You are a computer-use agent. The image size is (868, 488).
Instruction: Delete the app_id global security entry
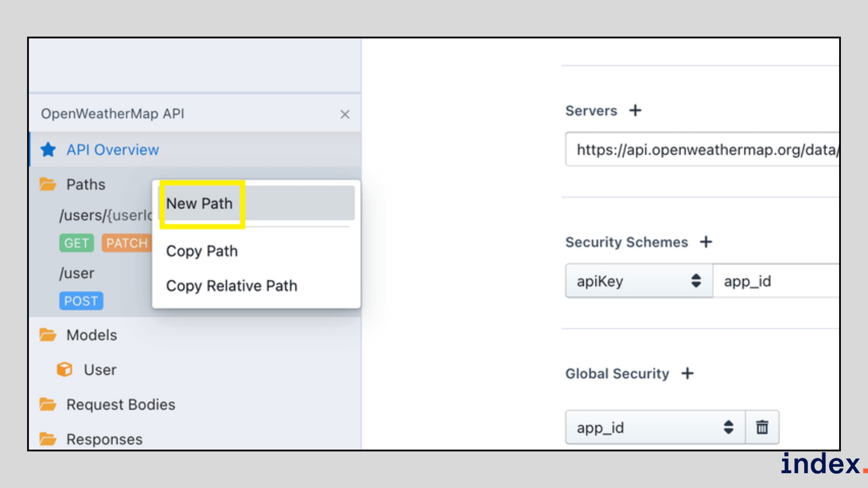(x=762, y=427)
